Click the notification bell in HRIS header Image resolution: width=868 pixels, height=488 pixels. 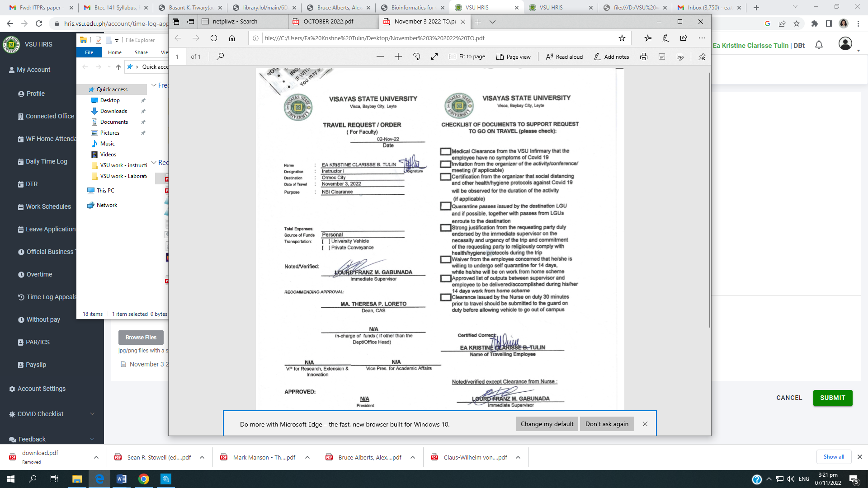coord(819,45)
